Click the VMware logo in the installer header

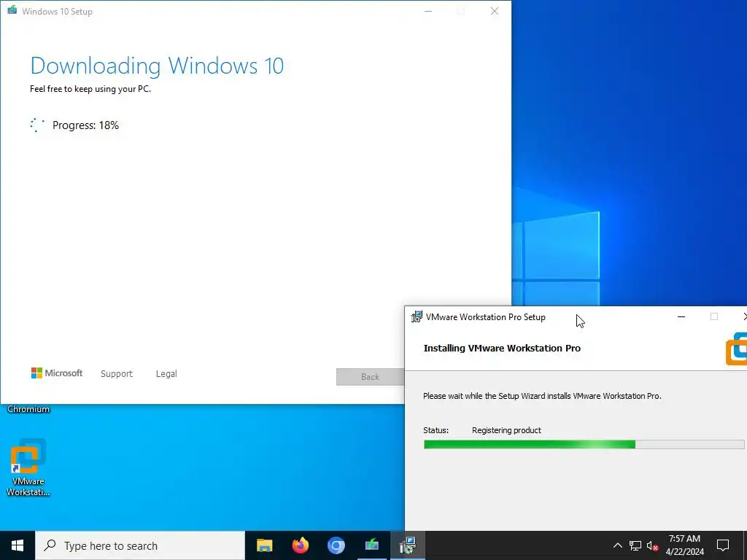pyautogui.click(x=737, y=349)
